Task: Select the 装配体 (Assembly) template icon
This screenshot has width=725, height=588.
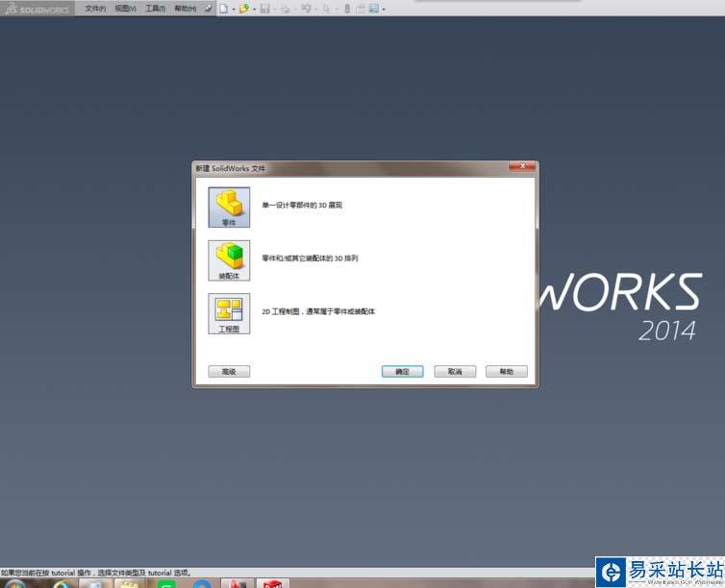Action: (229, 260)
